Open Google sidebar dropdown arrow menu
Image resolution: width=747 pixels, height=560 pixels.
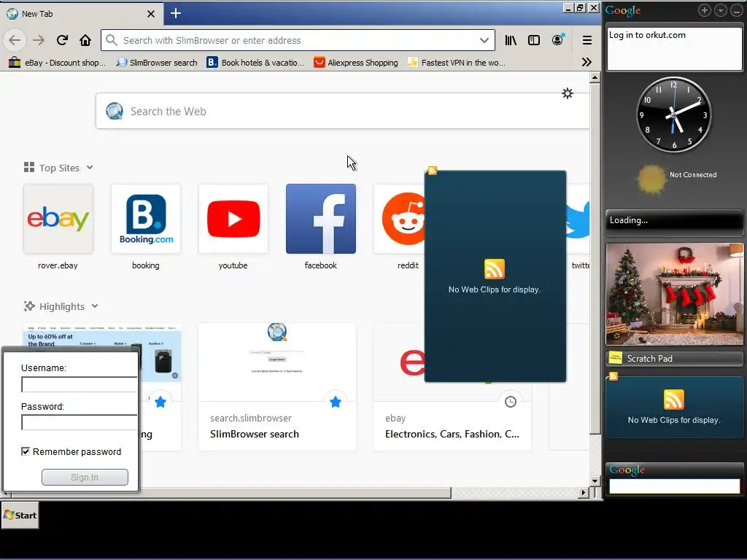tap(720, 10)
